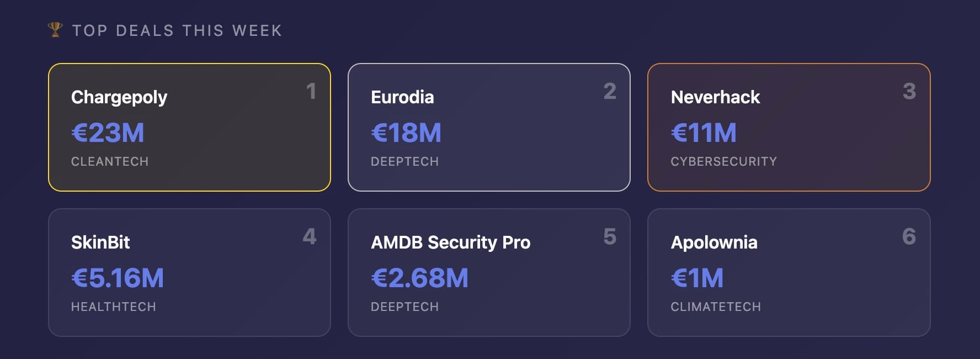Select the SkinBit deal card

click(x=189, y=272)
